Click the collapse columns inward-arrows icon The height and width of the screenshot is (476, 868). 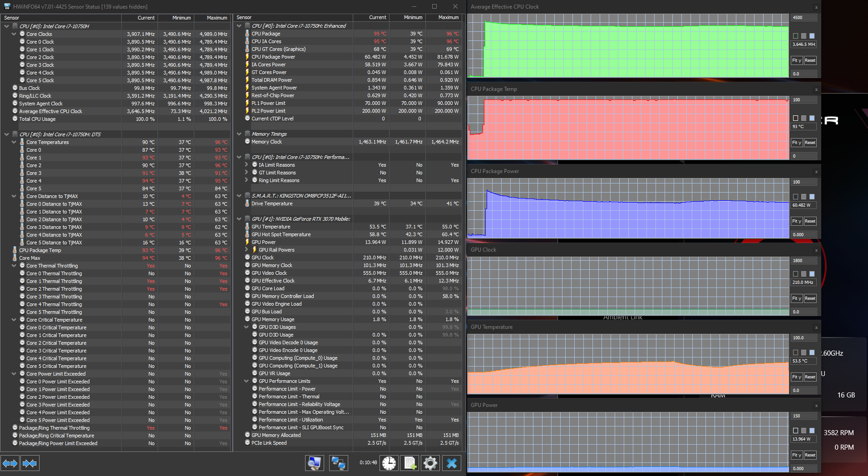tap(30, 463)
